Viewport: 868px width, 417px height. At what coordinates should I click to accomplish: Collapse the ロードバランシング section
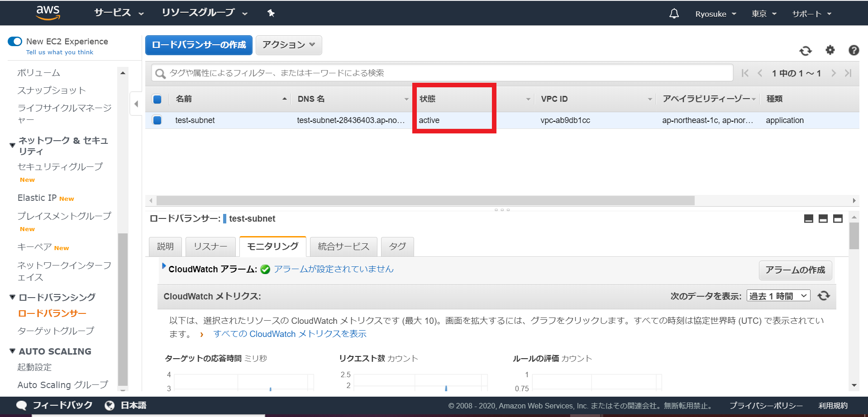coord(12,297)
